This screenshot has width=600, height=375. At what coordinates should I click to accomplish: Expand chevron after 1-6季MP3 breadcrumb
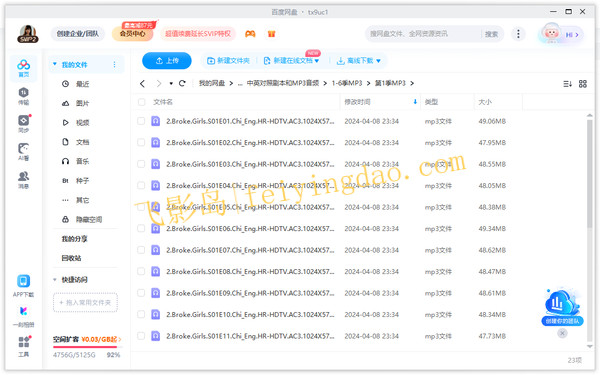tap(368, 83)
